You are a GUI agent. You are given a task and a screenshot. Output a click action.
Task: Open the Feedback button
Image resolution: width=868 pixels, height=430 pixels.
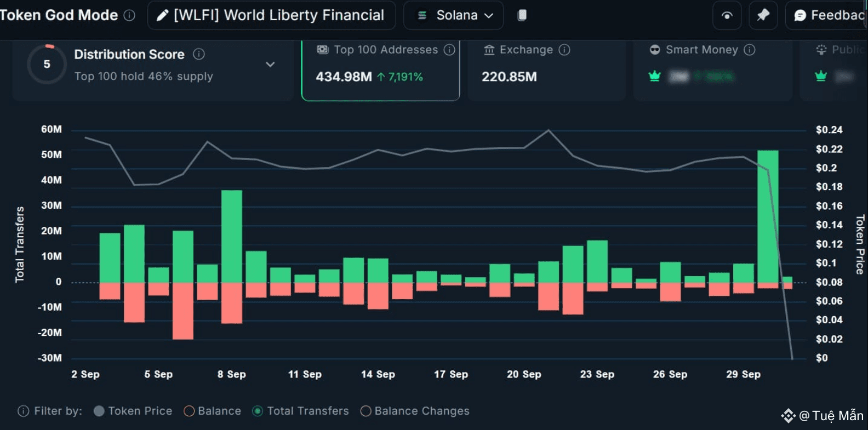[829, 15]
